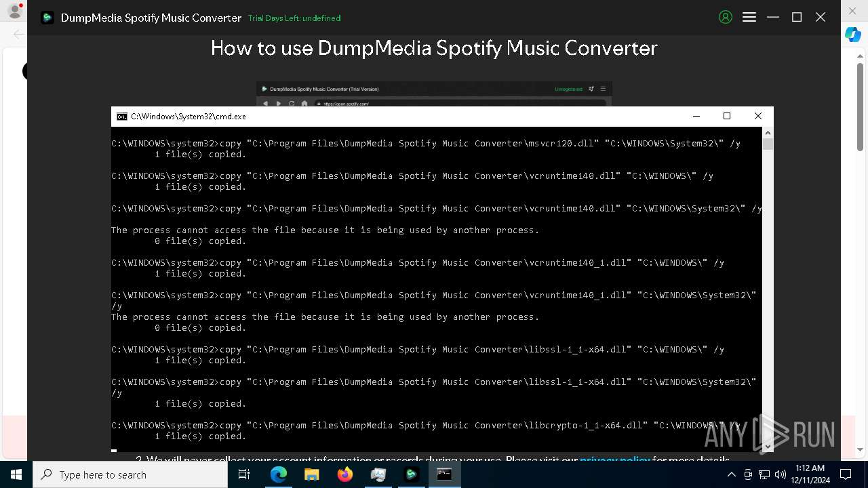Click the msvcr120.dll copy command line
868x488 pixels.
point(426,144)
